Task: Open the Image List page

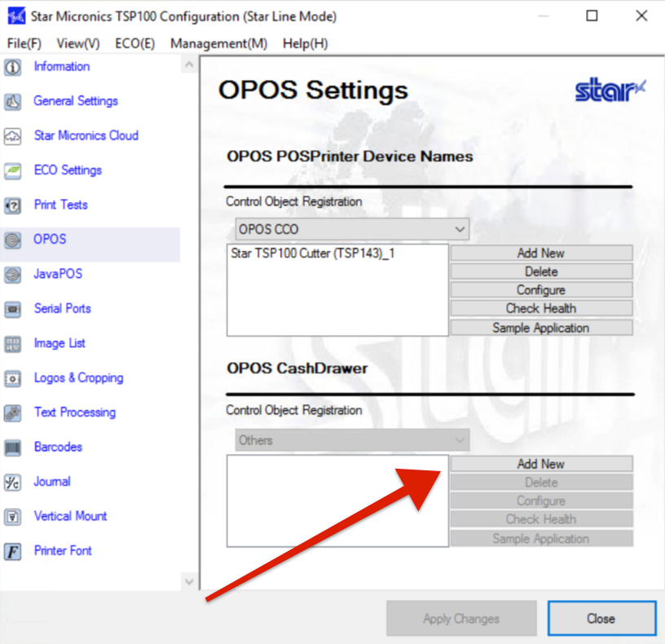Action: click(x=59, y=343)
